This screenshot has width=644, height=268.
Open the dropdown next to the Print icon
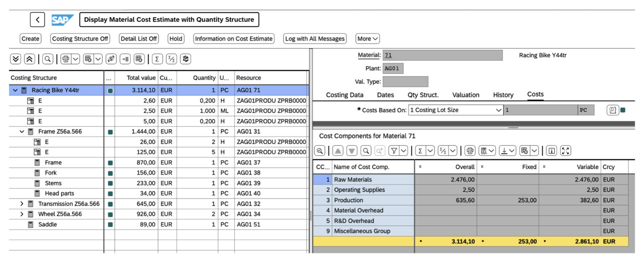click(x=75, y=59)
